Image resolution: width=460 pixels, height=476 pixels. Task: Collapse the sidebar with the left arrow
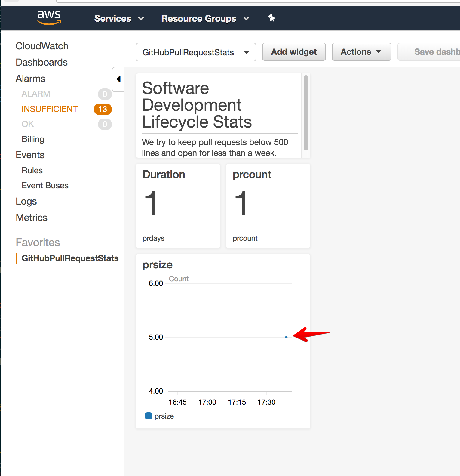(x=118, y=79)
